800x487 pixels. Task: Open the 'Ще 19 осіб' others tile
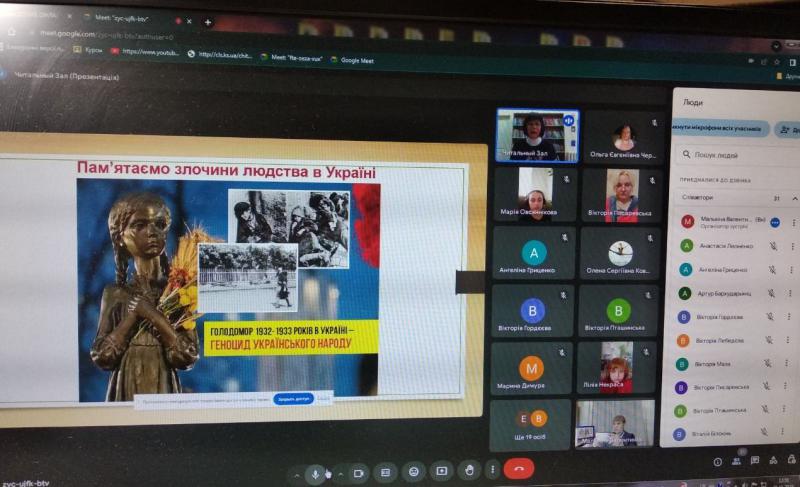(x=530, y=425)
